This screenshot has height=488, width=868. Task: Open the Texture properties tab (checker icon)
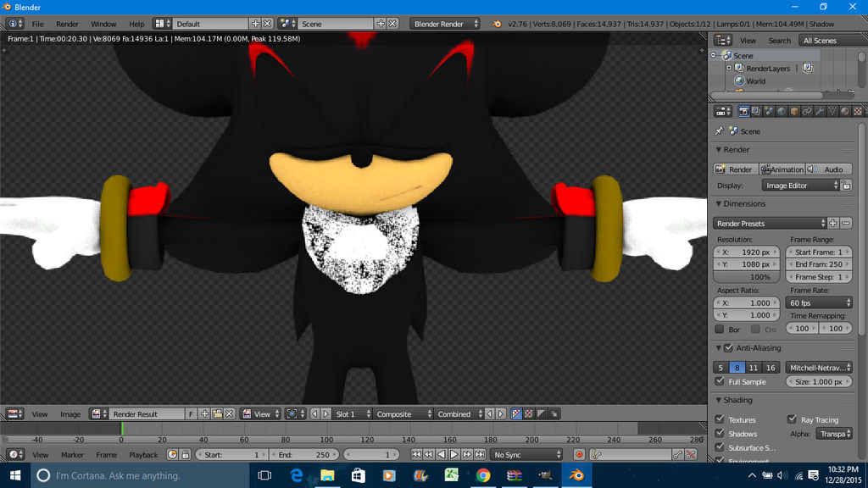(858, 111)
